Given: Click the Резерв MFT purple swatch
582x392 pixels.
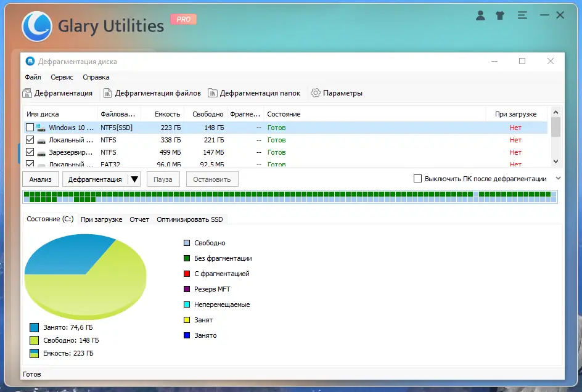Looking at the screenshot, I should pos(187,289).
